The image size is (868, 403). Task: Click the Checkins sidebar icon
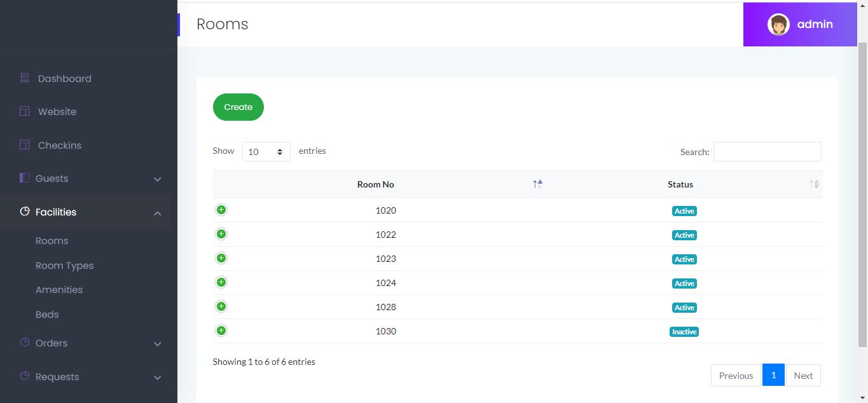pyautogui.click(x=25, y=145)
